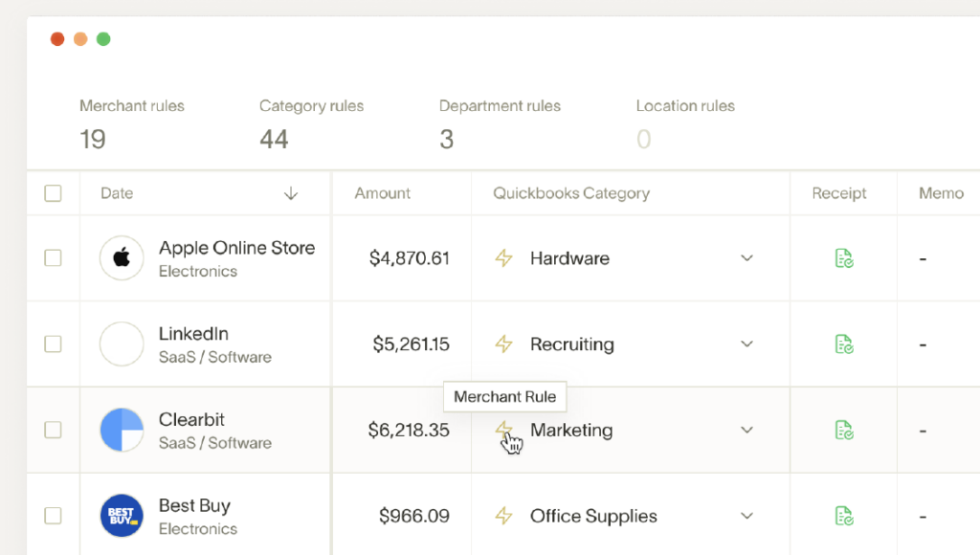The width and height of the screenshot is (980, 555).
Task: Check the LinkedIn row checkbox
Action: (x=54, y=344)
